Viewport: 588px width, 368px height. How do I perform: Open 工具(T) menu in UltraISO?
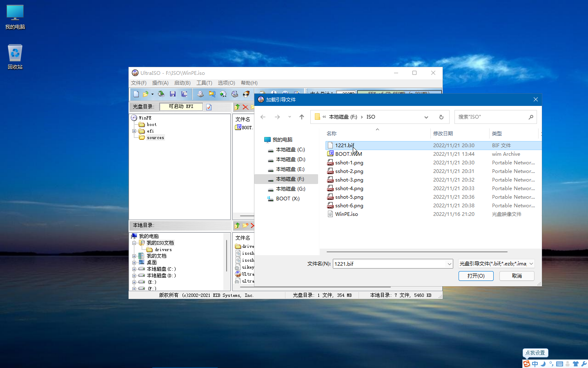pyautogui.click(x=204, y=83)
